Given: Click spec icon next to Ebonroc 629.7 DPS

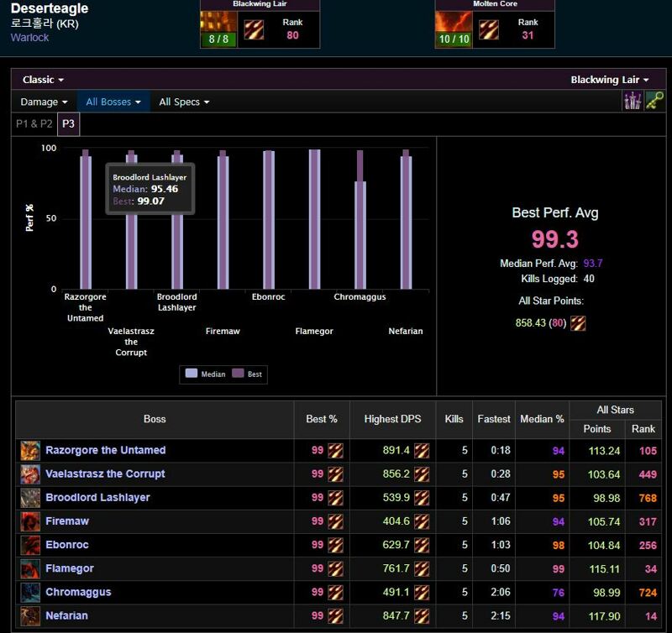Looking at the screenshot, I should coord(422,545).
